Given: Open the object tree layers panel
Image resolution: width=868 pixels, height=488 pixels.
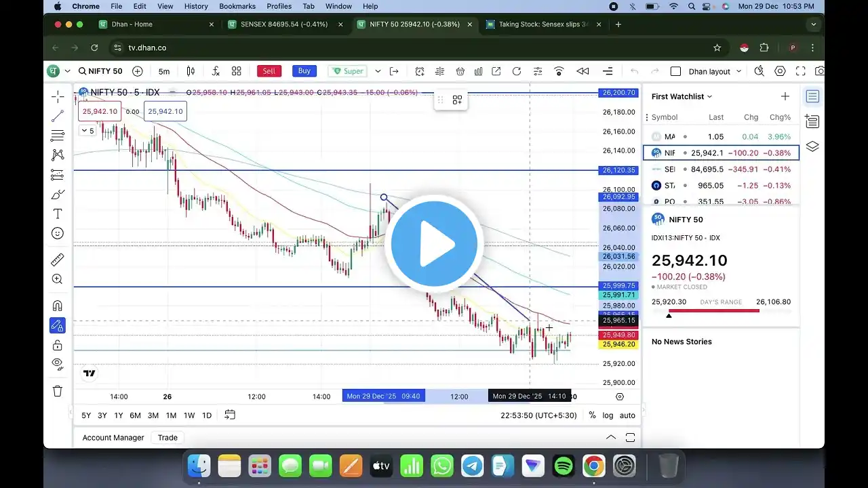Looking at the screenshot, I should coord(812,146).
